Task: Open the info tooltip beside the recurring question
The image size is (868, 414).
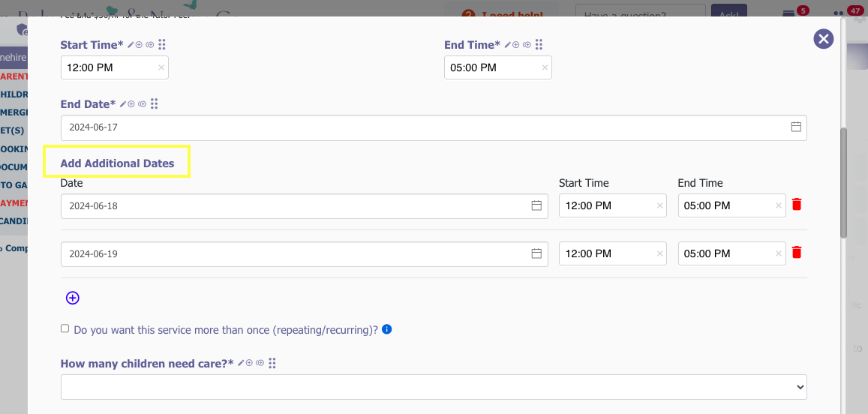Action: (386, 329)
